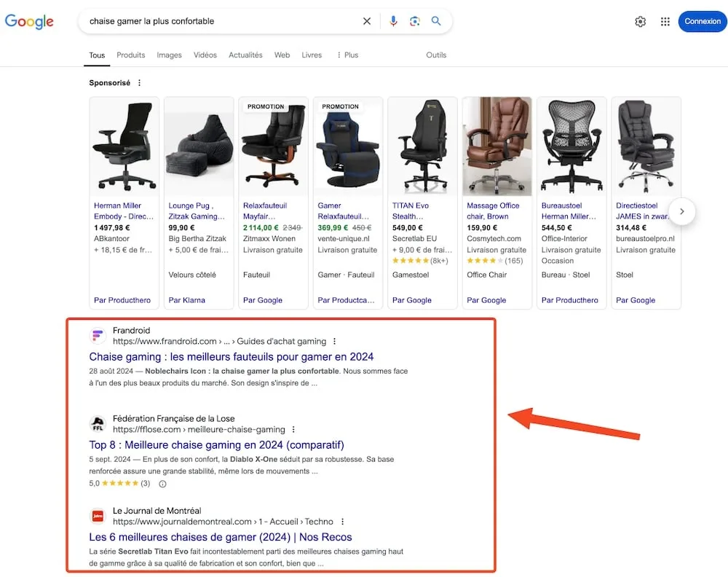Image resolution: width=728 pixels, height=577 pixels.
Task: Click the fflose.com meilleure-chaise-gaming URL
Action: coord(199,430)
